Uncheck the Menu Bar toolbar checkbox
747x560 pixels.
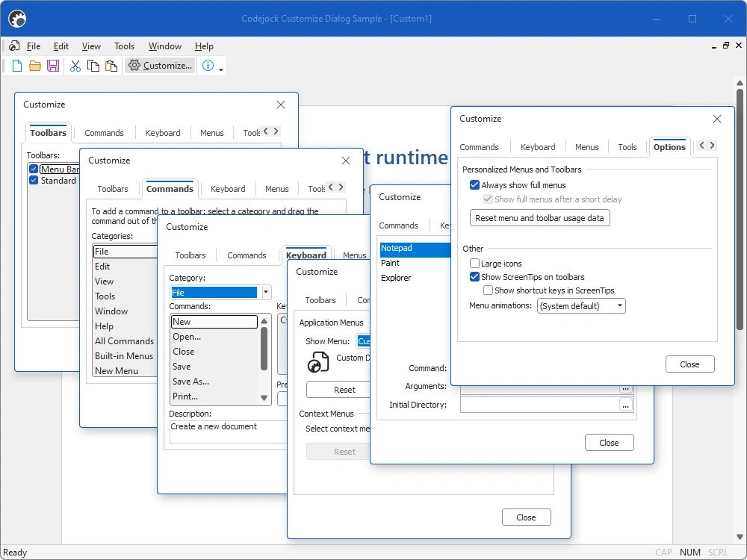[x=34, y=169]
